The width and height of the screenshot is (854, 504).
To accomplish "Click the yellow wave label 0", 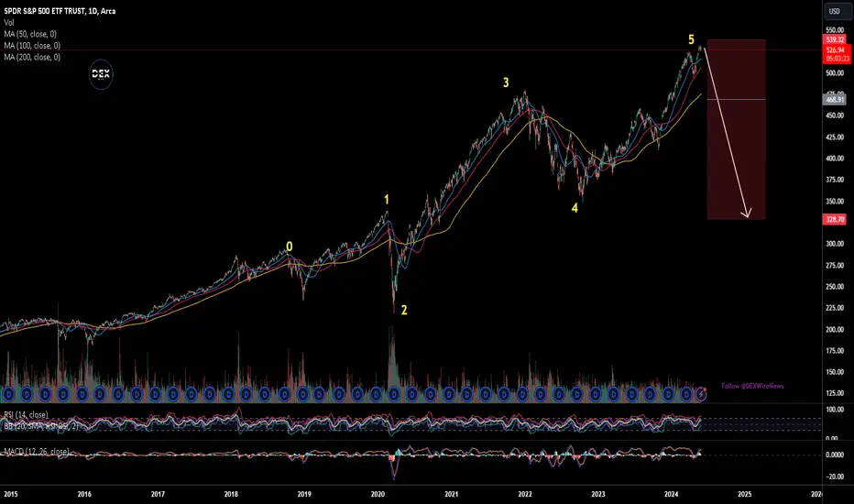I will 290,247.
